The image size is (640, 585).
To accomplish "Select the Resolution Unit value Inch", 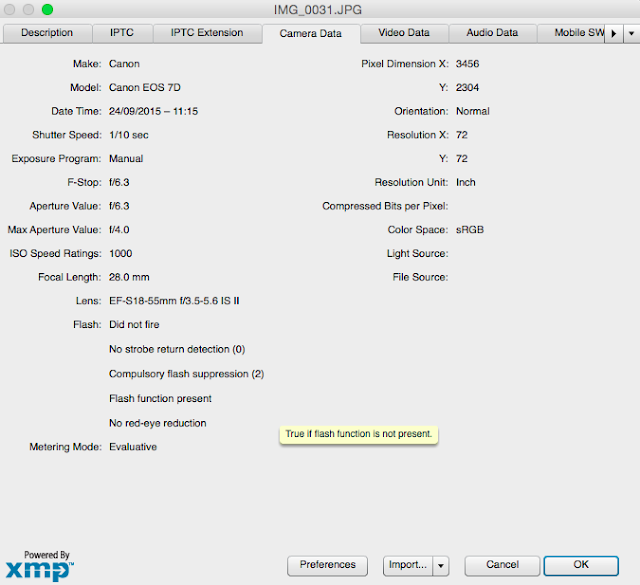I will pos(466,182).
